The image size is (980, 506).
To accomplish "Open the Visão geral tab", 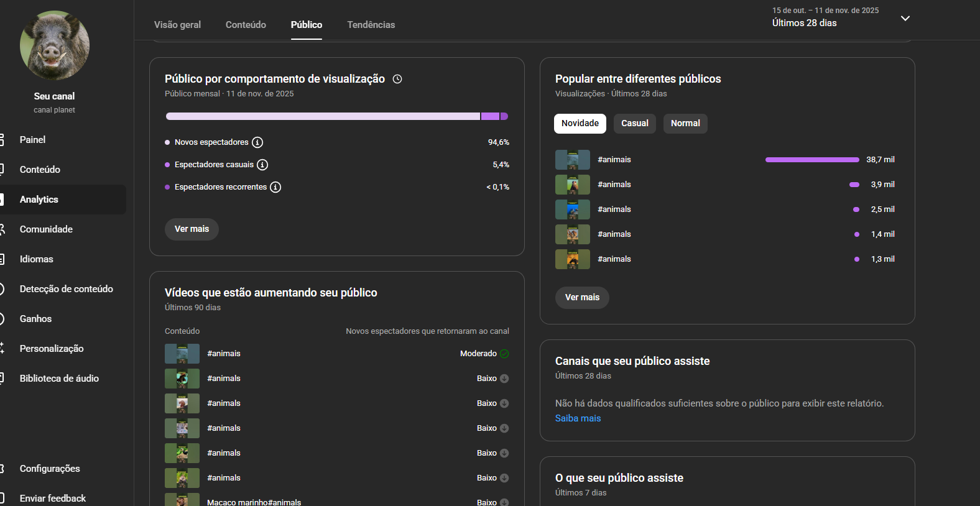I will tap(177, 25).
